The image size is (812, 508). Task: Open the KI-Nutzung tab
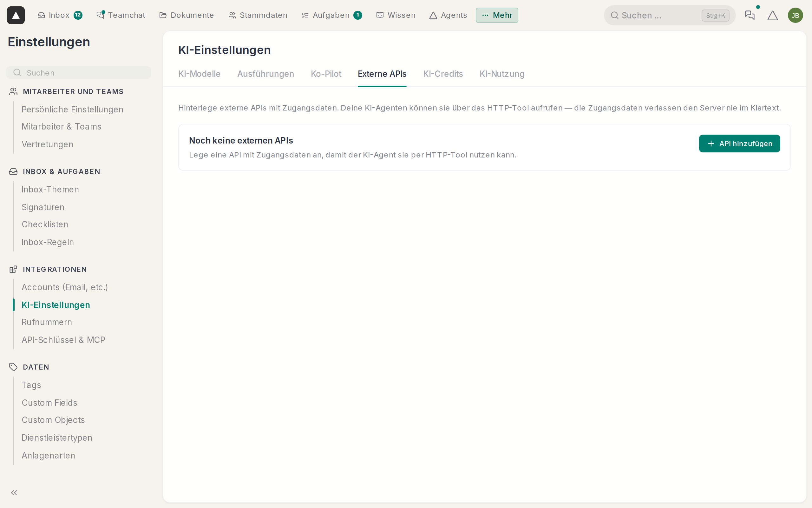[x=501, y=74]
